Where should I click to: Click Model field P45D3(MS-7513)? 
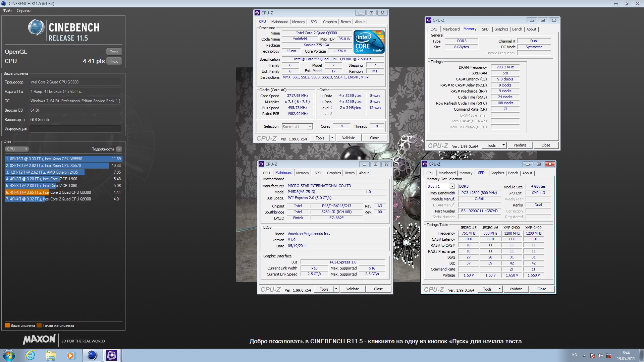(319, 192)
